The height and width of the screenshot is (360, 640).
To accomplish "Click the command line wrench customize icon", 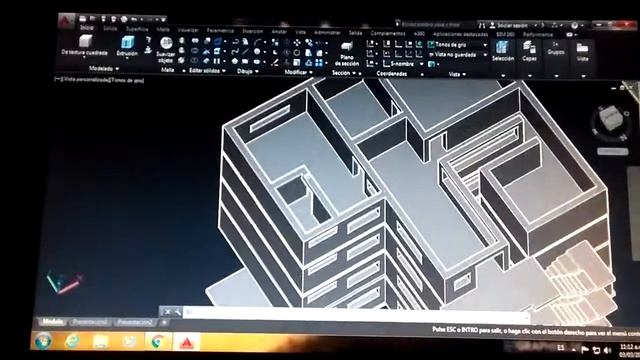I will click(x=178, y=312).
